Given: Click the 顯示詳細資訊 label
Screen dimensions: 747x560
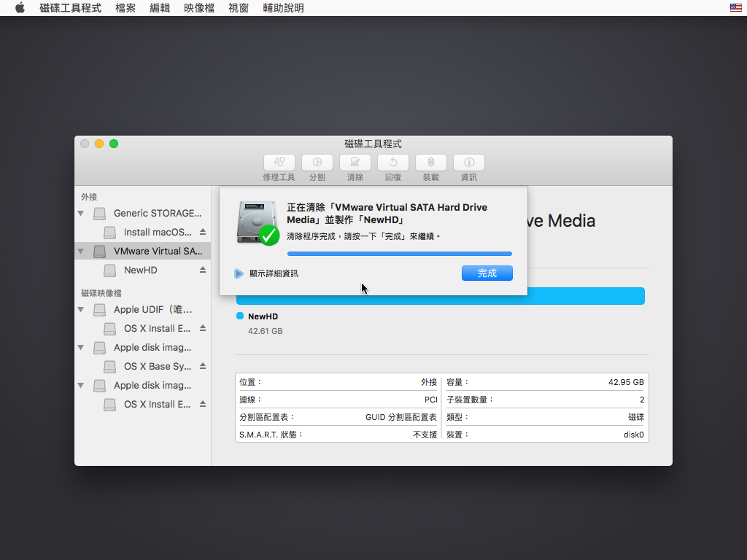Looking at the screenshot, I should pyautogui.click(x=274, y=273).
